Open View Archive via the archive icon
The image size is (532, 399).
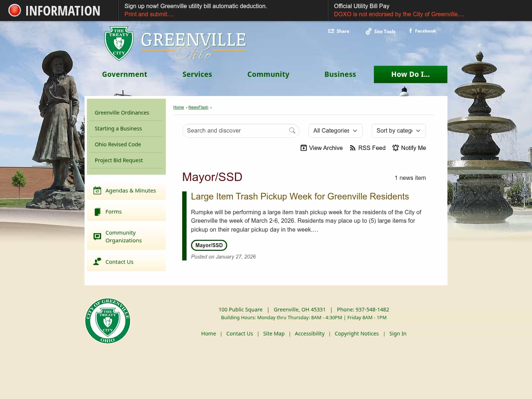pos(303,147)
